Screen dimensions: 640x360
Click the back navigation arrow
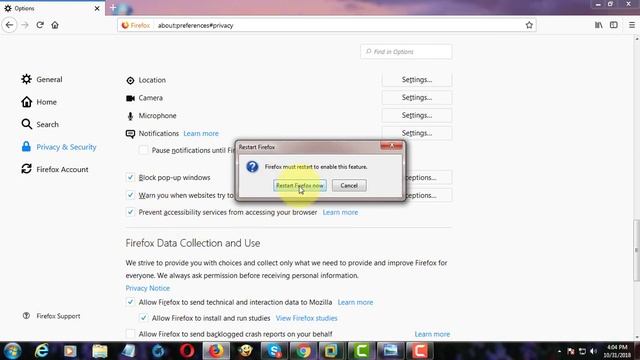pos(9,25)
